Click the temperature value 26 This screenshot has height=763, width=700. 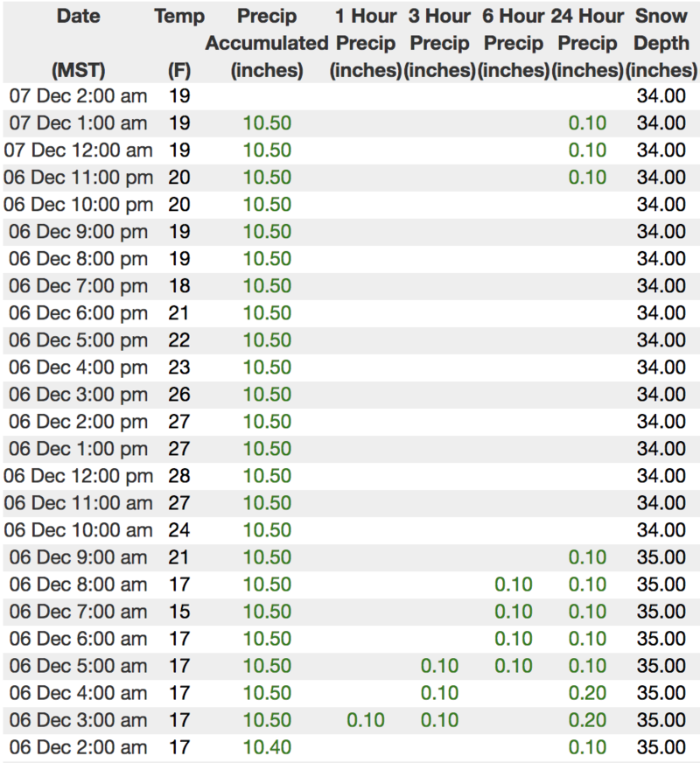click(x=178, y=395)
